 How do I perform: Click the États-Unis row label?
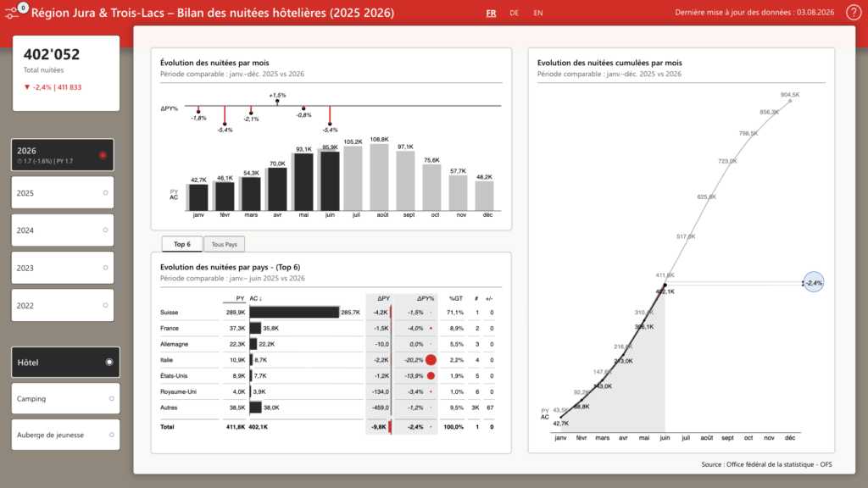tap(174, 375)
